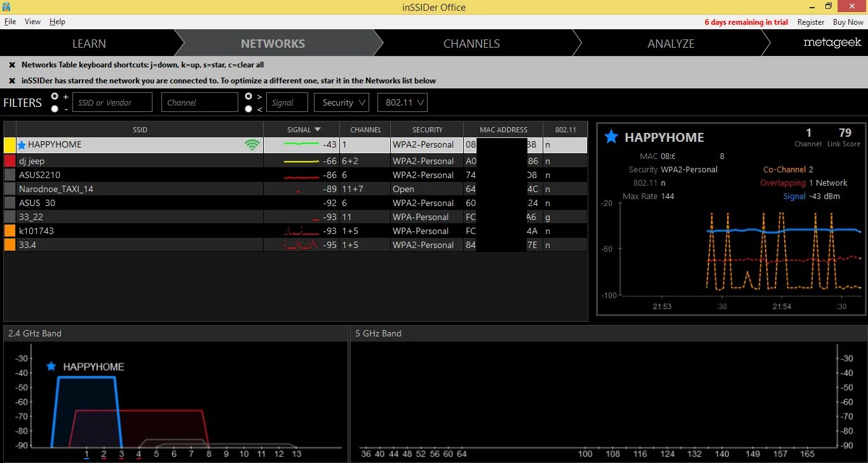The height and width of the screenshot is (463, 868).
Task: Select the k101743 network row
Action: [x=295, y=231]
